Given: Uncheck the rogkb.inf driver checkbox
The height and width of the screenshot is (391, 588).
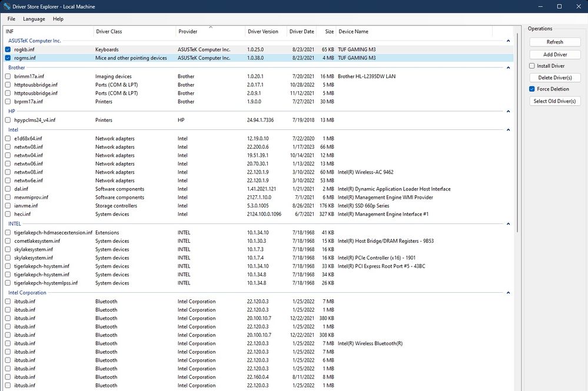Looking at the screenshot, I should click(8, 49).
